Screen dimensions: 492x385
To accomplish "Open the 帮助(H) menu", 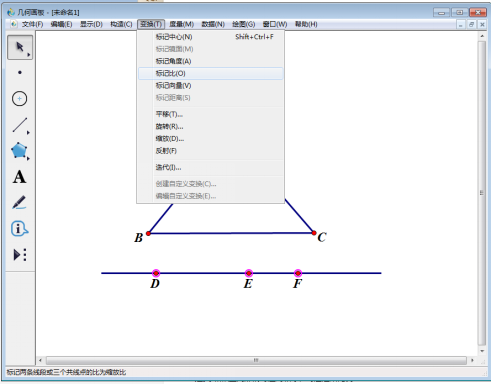I will [306, 24].
